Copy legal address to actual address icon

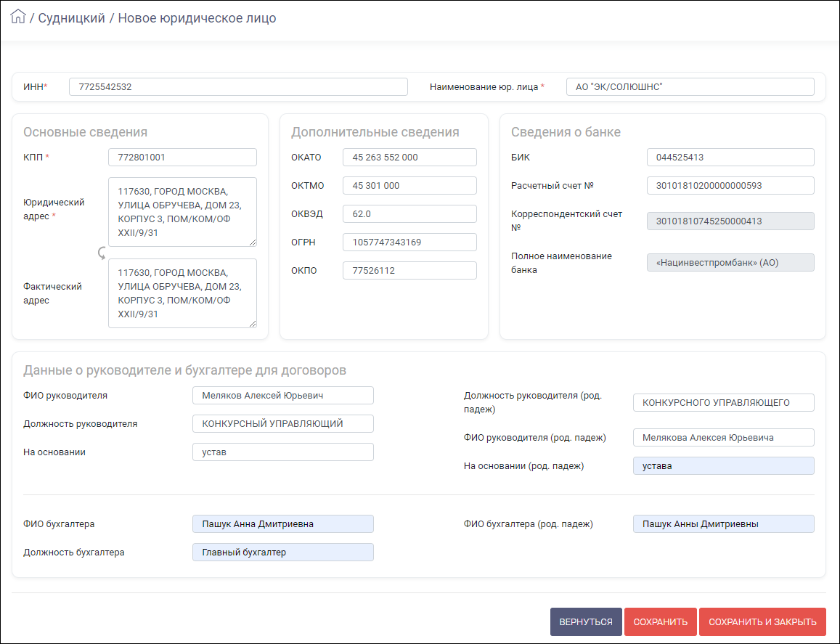coord(102,253)
